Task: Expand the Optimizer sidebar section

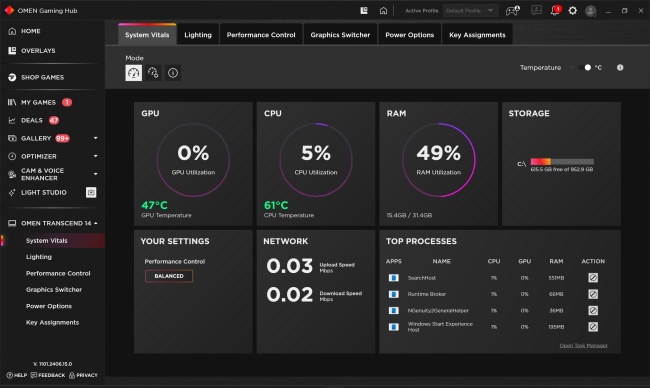Action: point(96,156)
